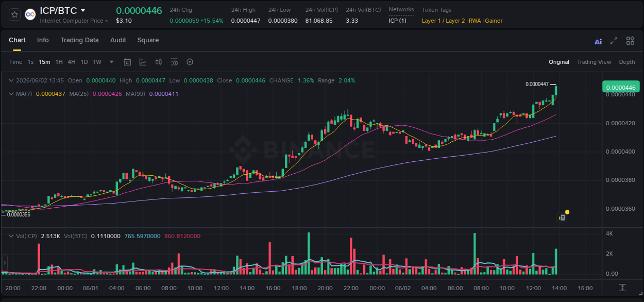Click the volume MA value 765.5970000
This screenshot has height=302, width=644.
pyautogui.click(x=142, y=236)
